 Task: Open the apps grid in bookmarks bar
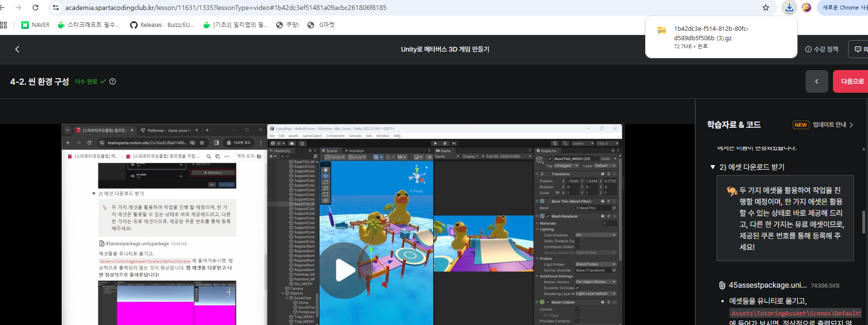coord(4,25)
